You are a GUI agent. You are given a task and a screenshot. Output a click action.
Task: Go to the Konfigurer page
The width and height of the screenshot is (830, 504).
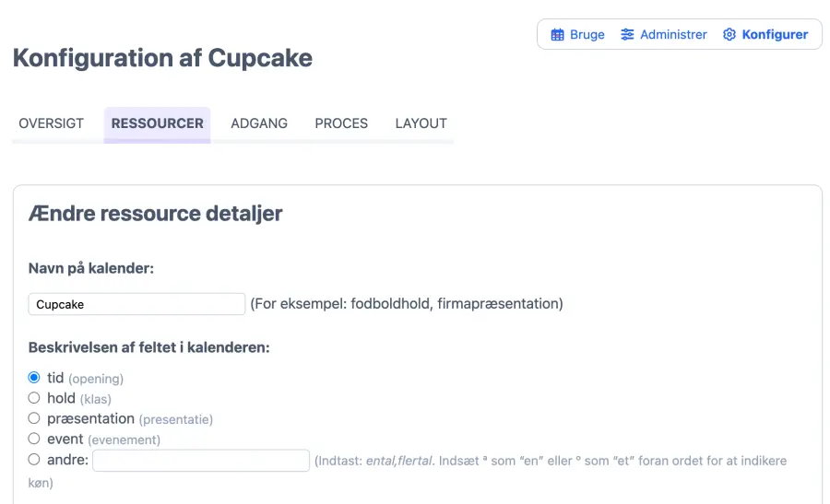[775, 35]
